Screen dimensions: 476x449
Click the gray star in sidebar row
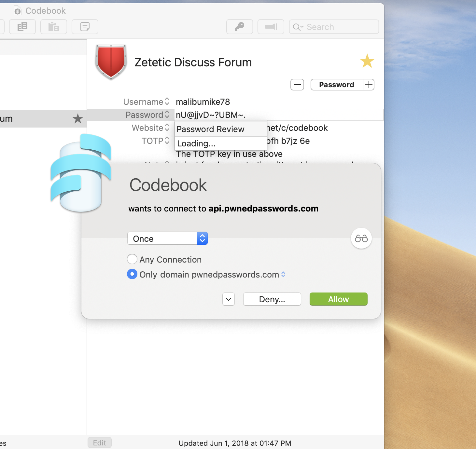click(77, 119)
